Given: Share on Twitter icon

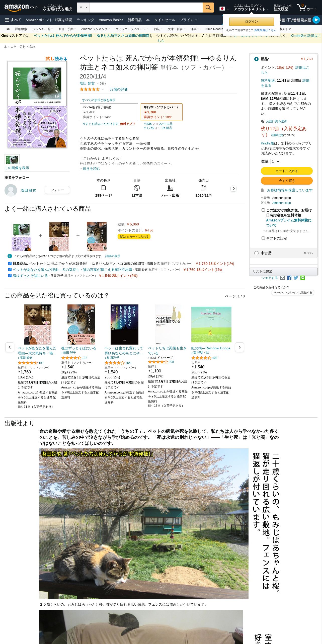Looking at the screenshot, I should point(296,278).
